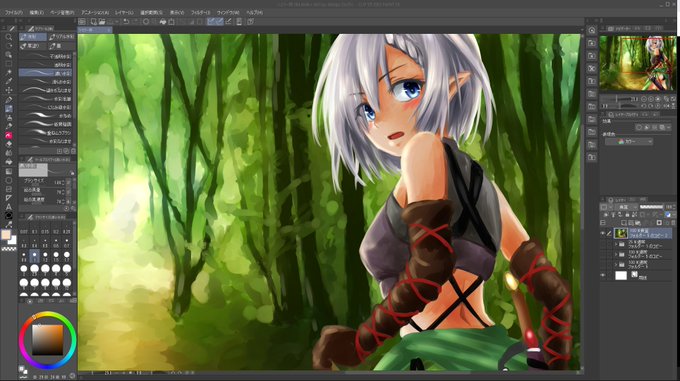Open the 編集(E) menu

coord(37,13)
